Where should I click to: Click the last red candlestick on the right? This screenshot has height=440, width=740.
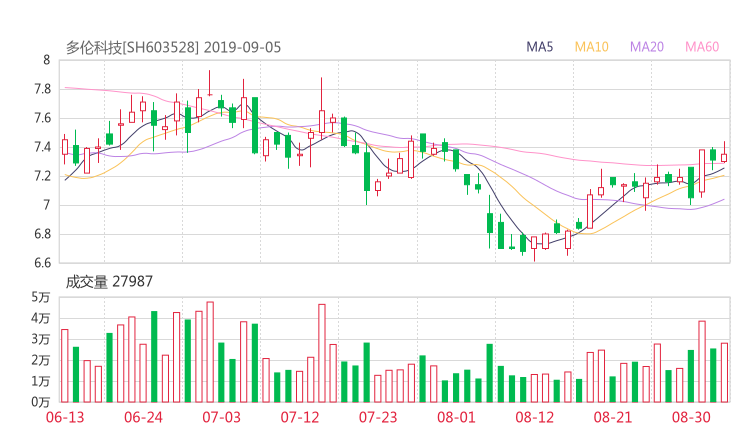click(724, 156)
